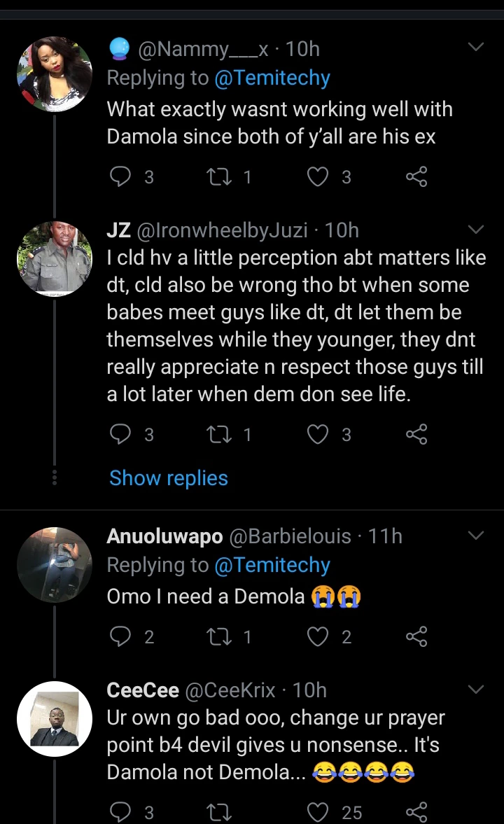
Task: Like the tweet from @IronwheelbyJuzi
Action: coord(318,435)
